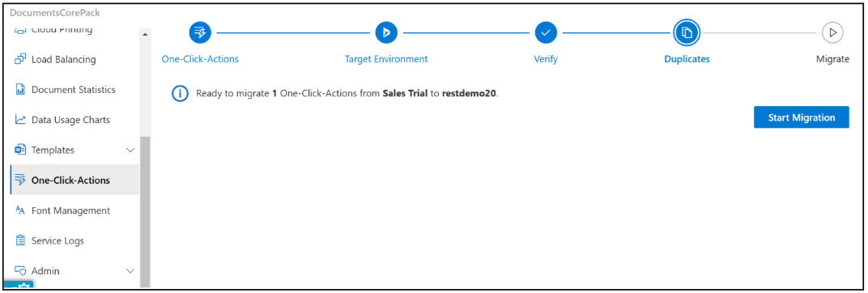Click the Start Migration button
This screenshot has width=868, height=293.
pos(801,117)
